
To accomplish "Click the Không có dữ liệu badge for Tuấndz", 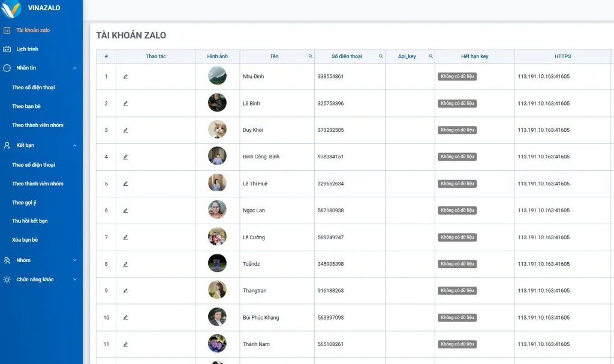I will (457, 264).
